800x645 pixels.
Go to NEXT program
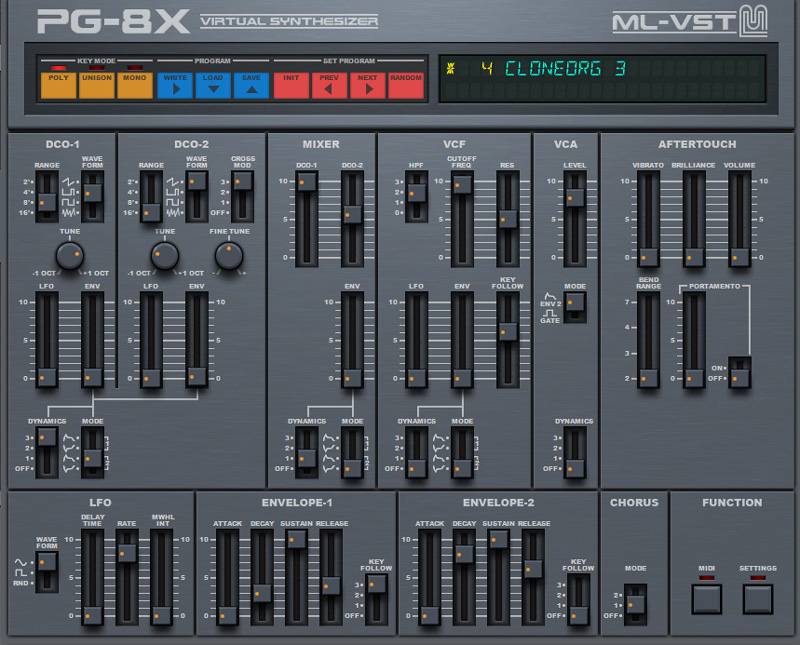(367, 85)
